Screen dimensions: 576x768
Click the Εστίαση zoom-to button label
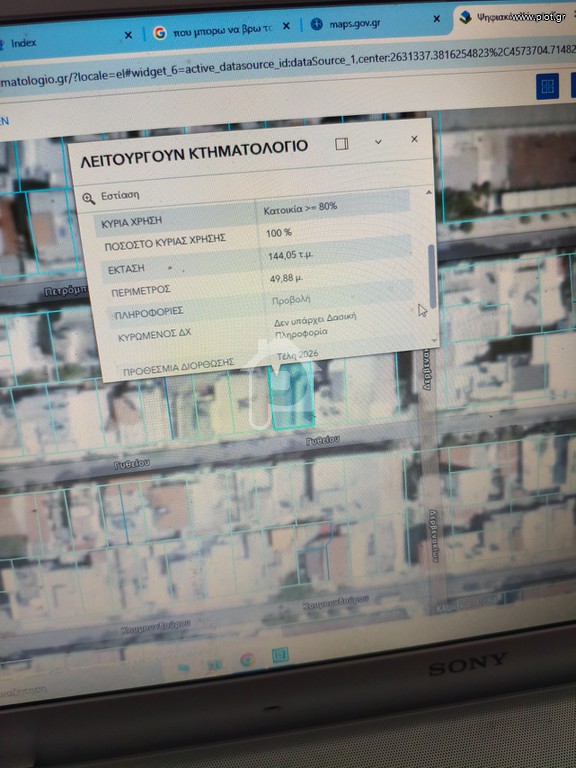tap(120, 195)
